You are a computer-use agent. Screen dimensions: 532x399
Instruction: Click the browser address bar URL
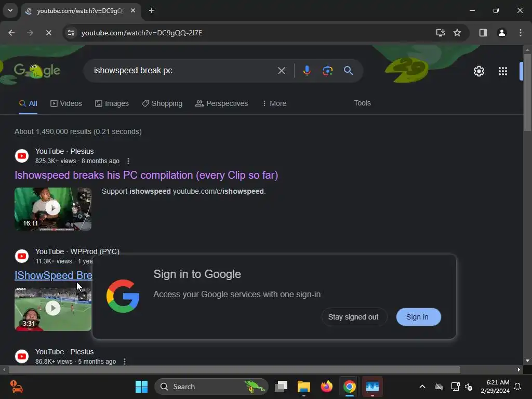click(142, 33)
